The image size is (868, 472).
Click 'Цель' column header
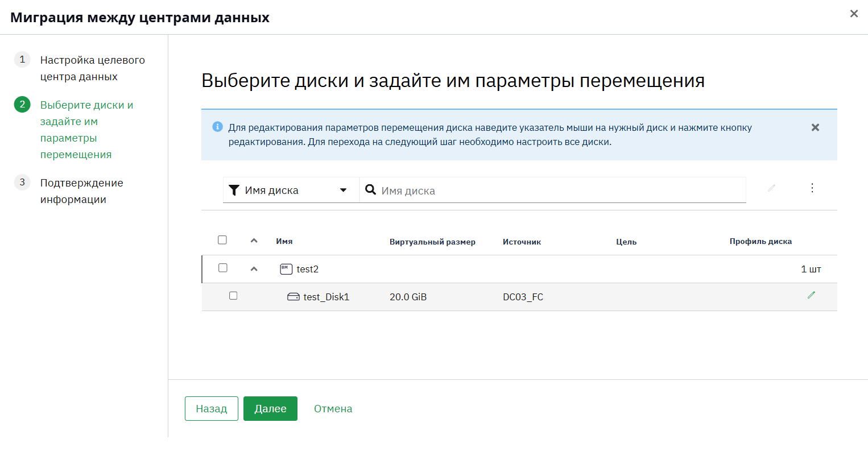point(626,242)
